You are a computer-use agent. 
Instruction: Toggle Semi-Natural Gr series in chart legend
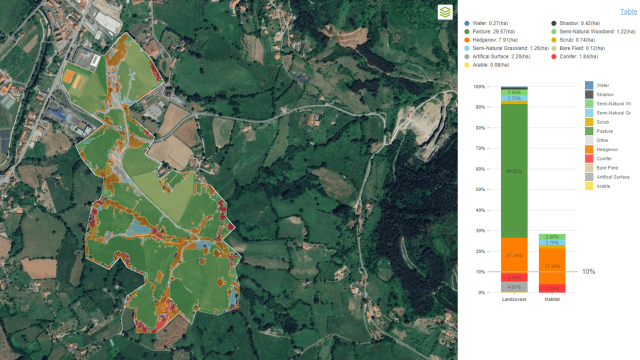[608, 113]
